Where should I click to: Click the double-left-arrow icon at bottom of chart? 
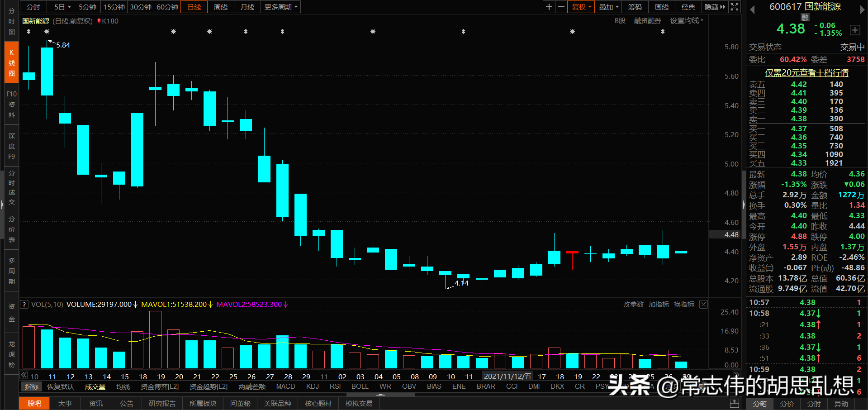[x=24, y=375]
